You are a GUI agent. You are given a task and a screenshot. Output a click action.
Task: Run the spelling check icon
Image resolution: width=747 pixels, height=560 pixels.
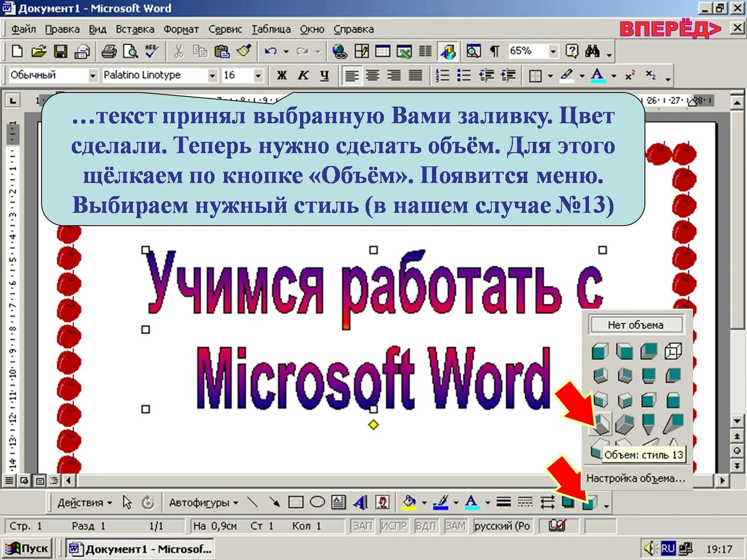[152, 51]
